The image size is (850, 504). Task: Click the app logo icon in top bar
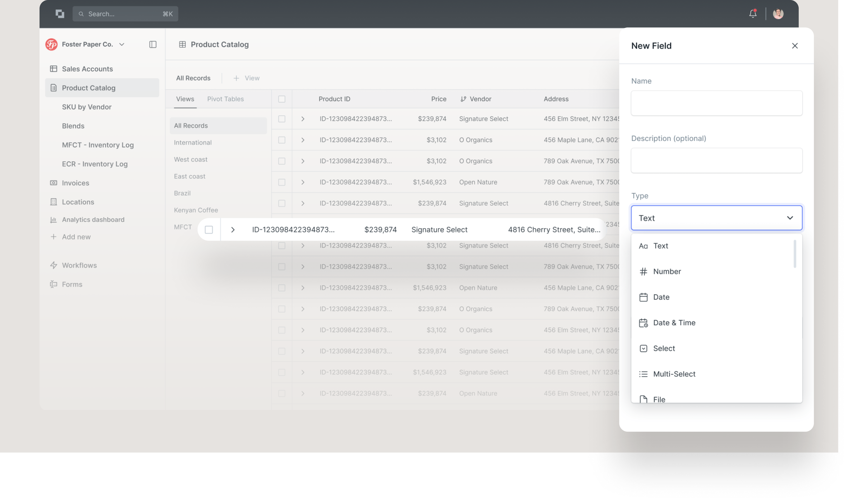(x=60, y=14)
